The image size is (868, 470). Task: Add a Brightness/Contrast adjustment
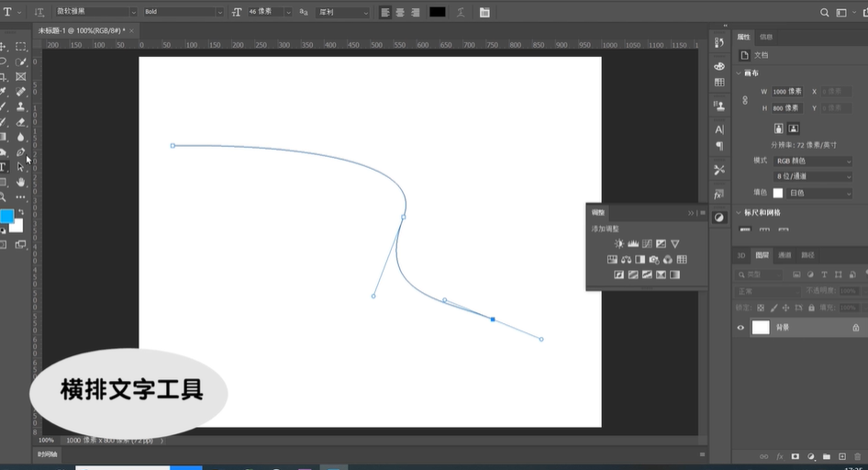pyautogui.click(x=619, y=243)
